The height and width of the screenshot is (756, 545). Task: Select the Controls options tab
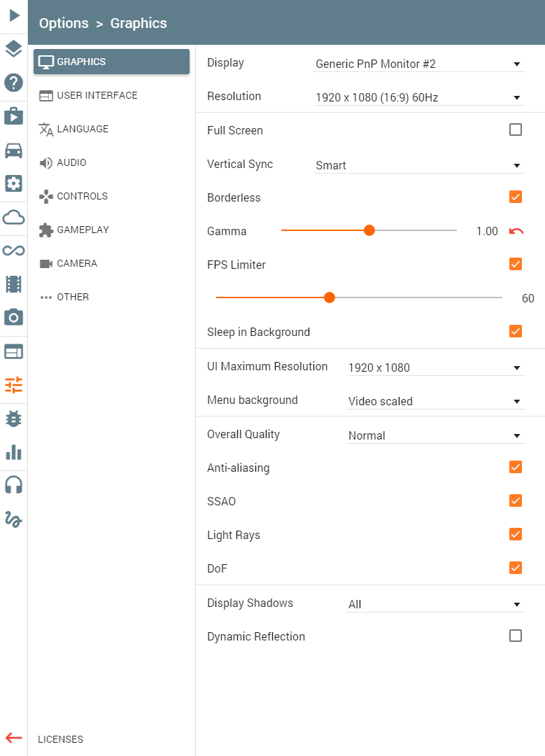click(x=82, y=196)
